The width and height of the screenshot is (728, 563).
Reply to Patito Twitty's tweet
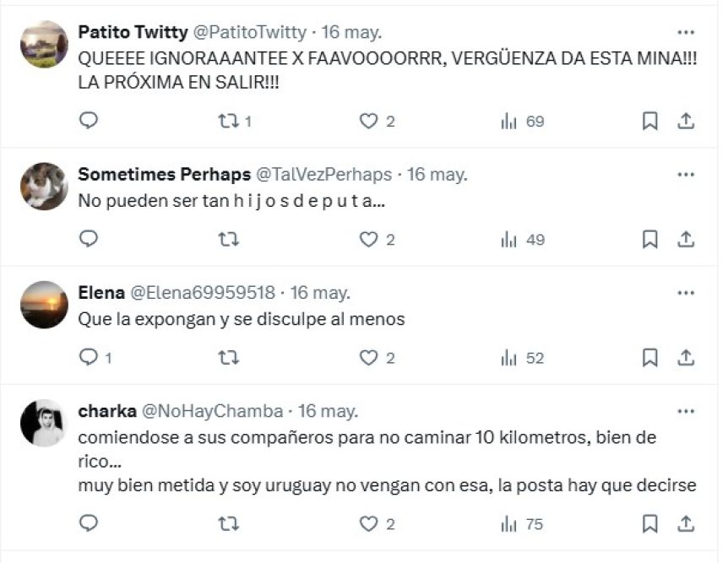coord(89,121)
